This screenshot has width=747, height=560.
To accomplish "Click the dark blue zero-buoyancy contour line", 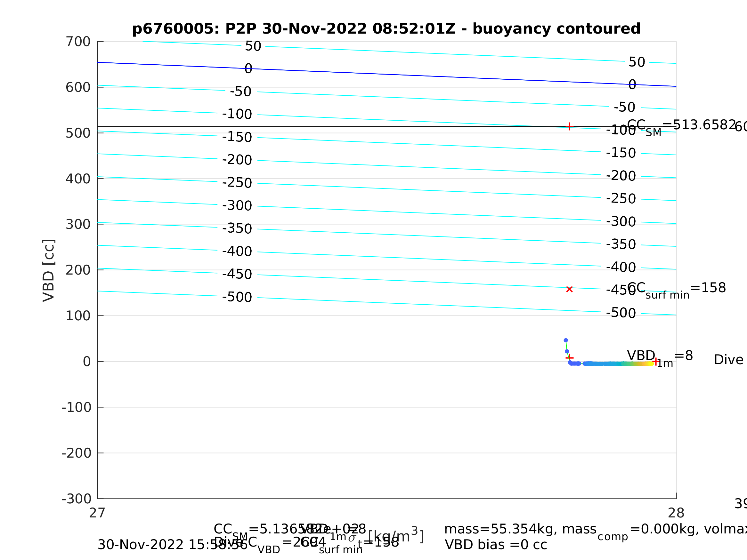I will pyautogui.click(x=387, y=74).
